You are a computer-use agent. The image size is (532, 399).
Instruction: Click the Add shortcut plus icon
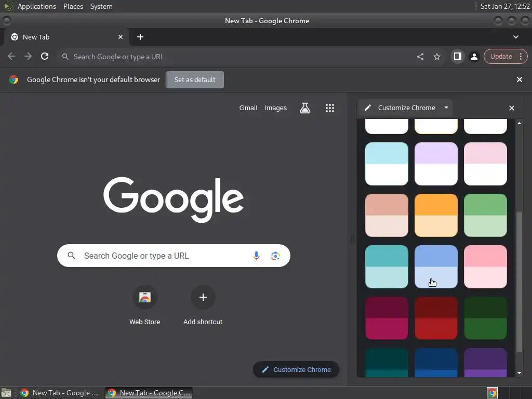203,297
